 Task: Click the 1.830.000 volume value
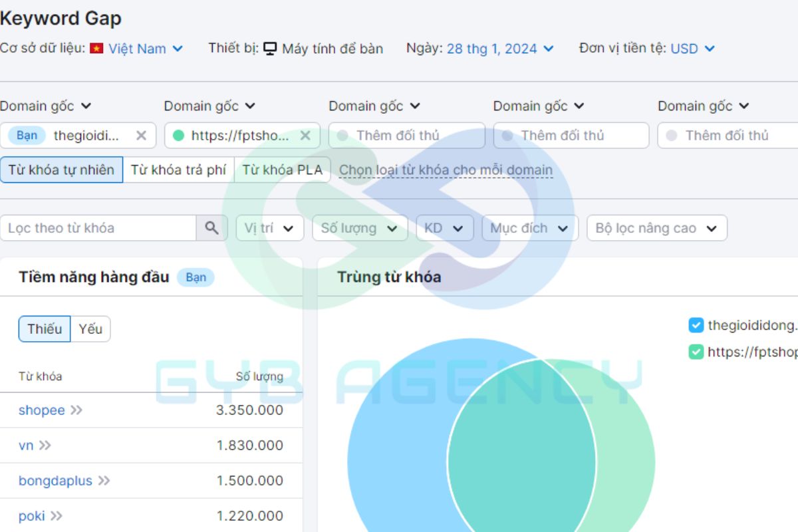249,446
